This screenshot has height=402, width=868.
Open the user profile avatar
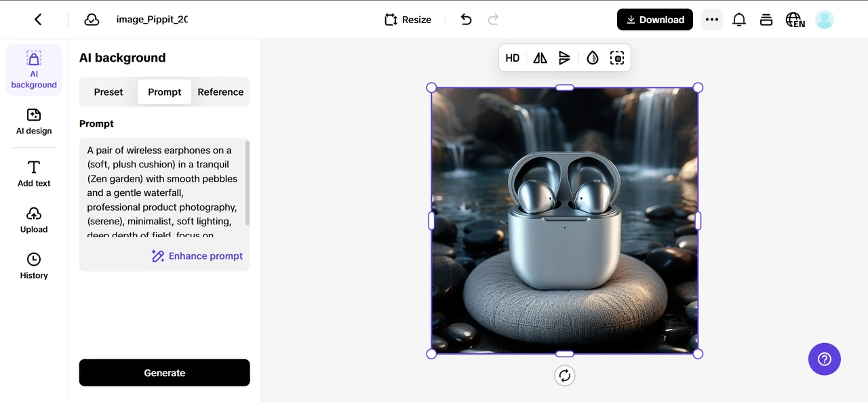click(x=824, y=20)
